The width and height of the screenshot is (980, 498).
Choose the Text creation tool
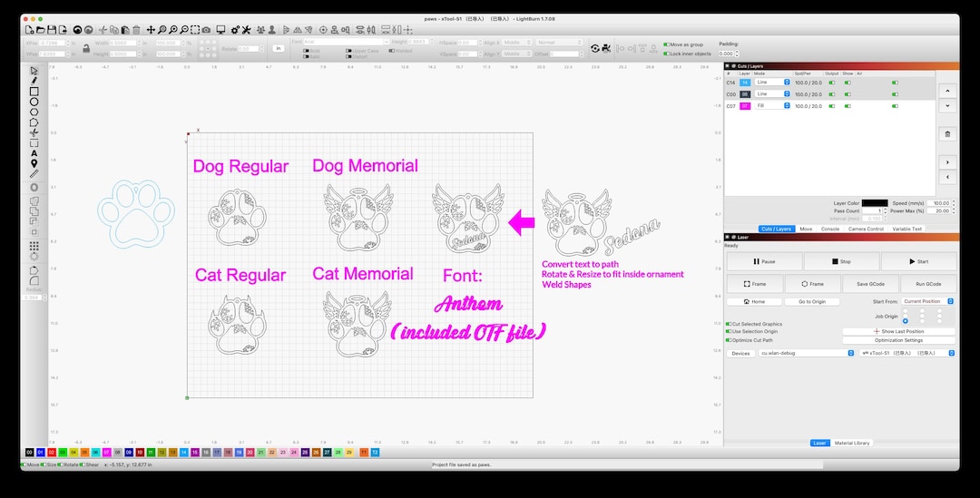34,153
